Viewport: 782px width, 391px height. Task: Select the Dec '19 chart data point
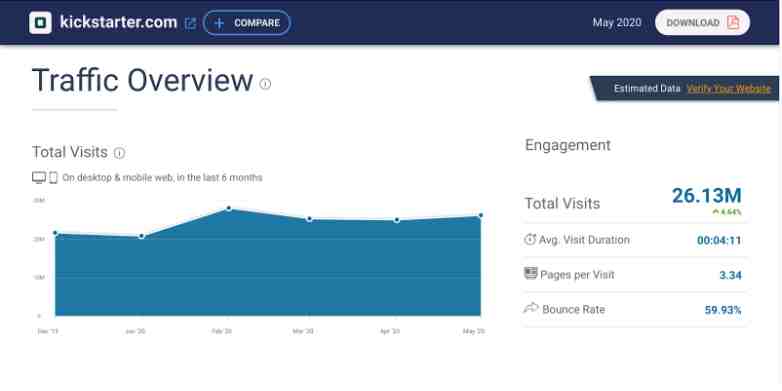[x=55, y=233]
